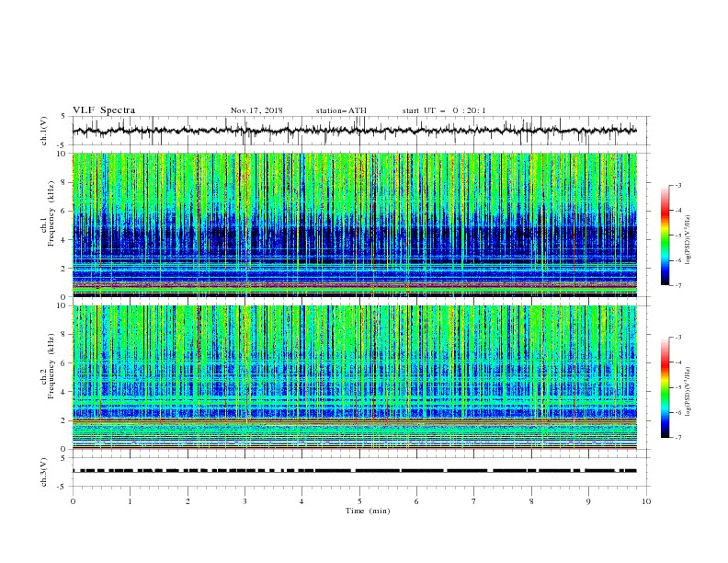Click time axis tick label "8" under ch.3

click(x=531, y=501)
